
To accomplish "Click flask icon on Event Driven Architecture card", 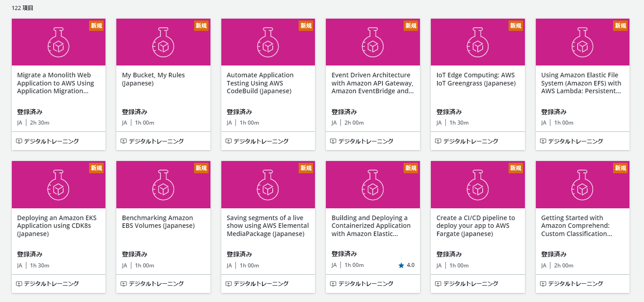I will 373,42.
